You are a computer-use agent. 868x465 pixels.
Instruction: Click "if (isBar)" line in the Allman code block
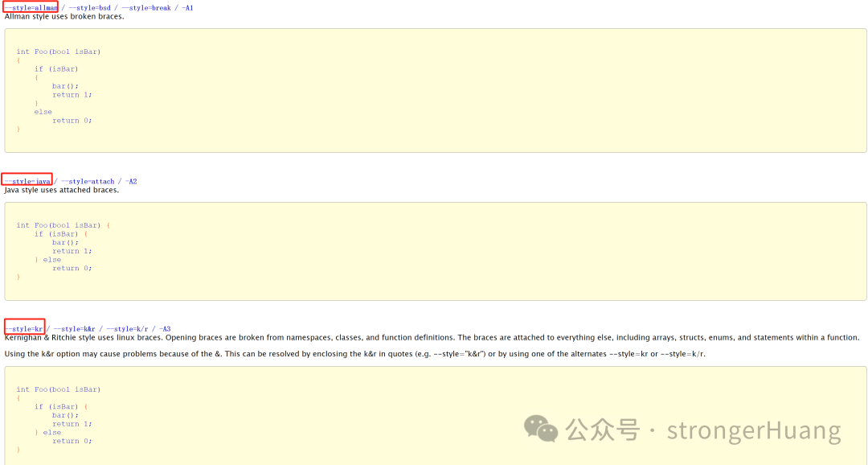[56, 68]
